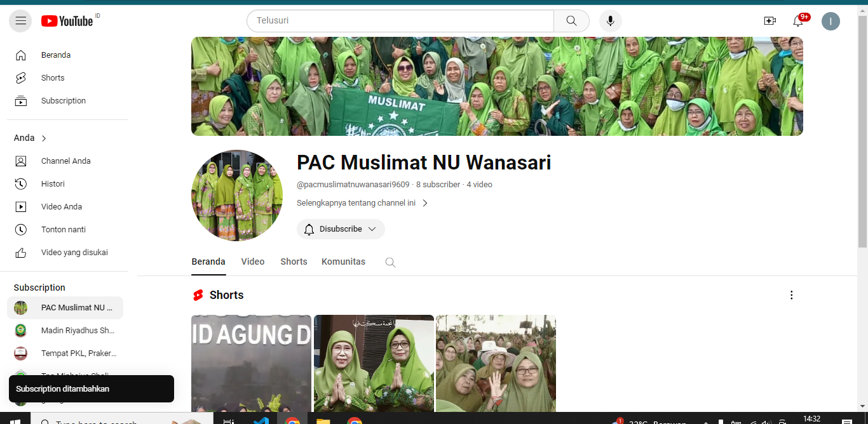Viewport: 868px width, 424px height.
Task: Start voice search with microphone
Action: pyautogui.click(x=610, y=21)
